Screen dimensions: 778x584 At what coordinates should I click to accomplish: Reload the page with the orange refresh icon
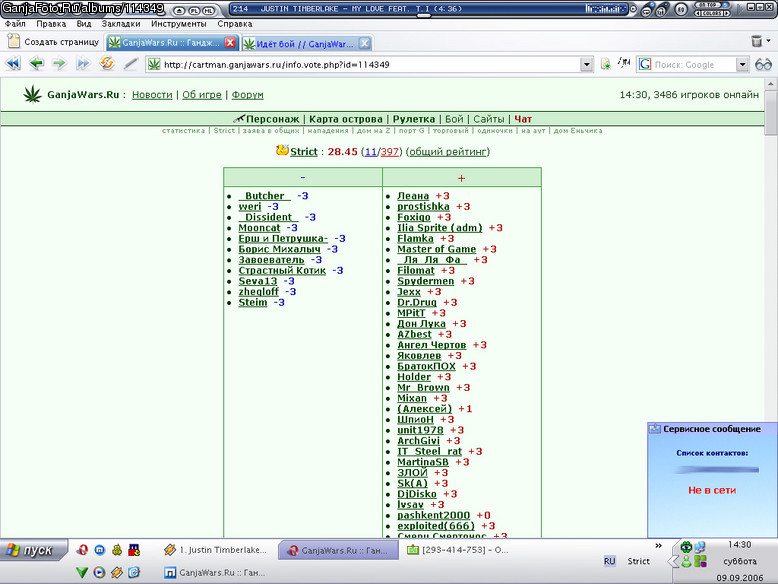coord(107,64)
